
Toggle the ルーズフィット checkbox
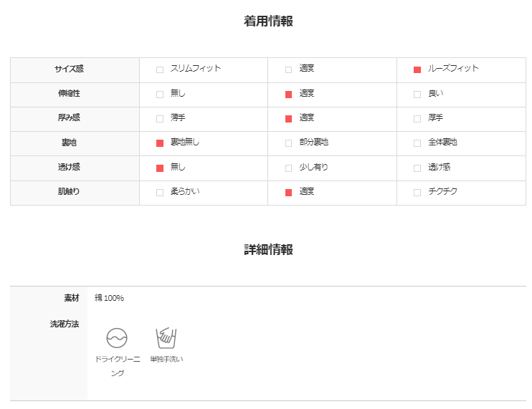[x=417, y=69]
